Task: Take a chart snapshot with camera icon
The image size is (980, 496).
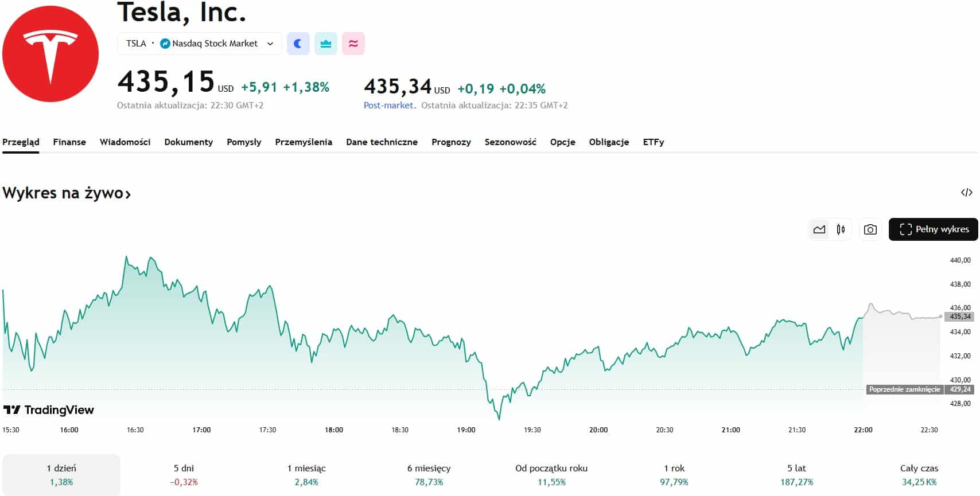Action: tap(870, 229)
